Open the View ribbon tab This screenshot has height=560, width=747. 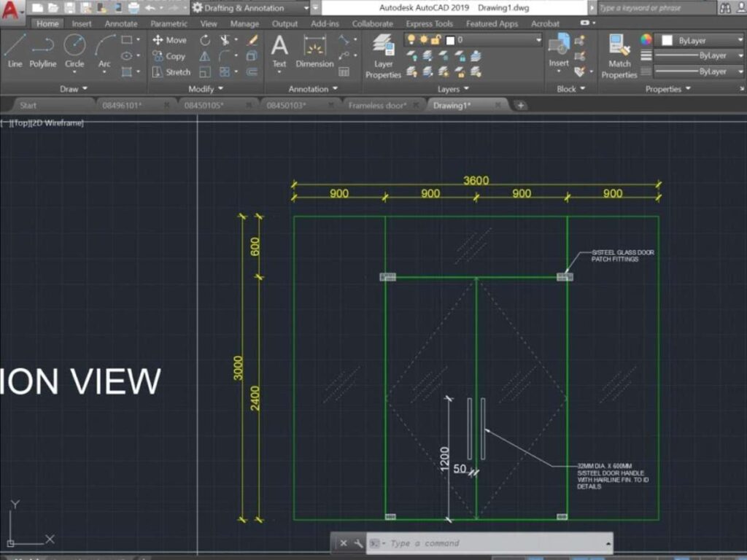click(208, 23)
